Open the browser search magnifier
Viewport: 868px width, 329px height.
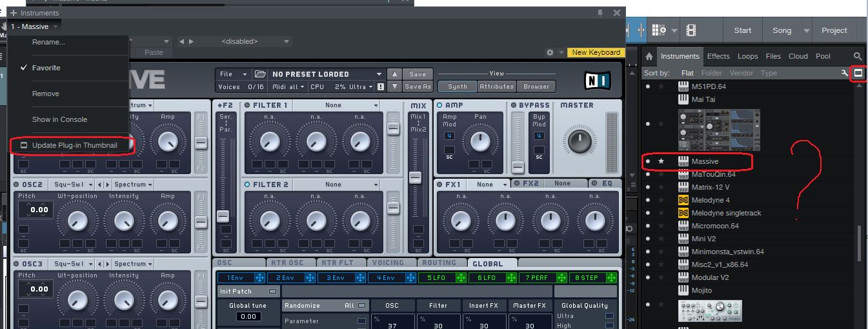858,57
